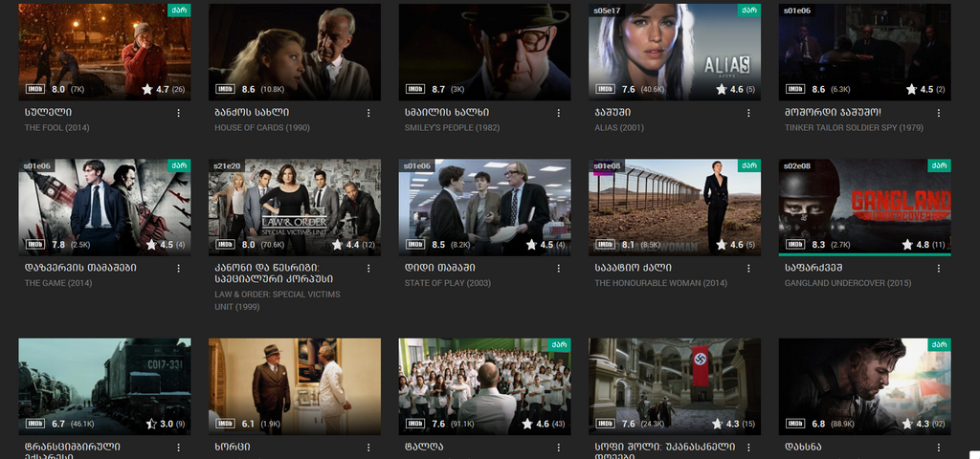Open the Gangland Undercover poster thumbnail
Screen dimensions: 980x459
(865, 208)
